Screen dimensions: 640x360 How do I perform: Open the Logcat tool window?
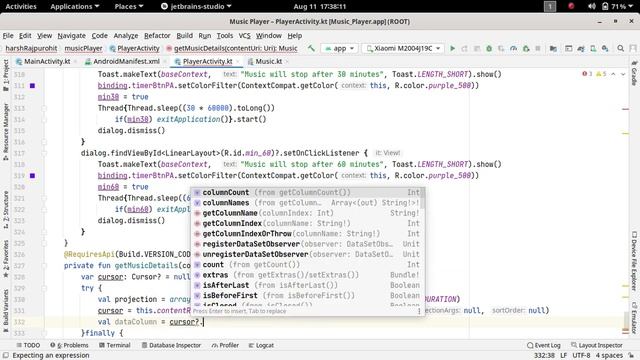click(261, 345)
